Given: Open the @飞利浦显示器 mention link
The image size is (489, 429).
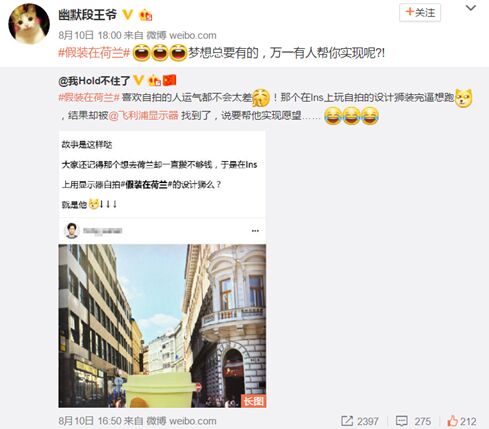Looking at the screenshot, I should (x=144, y=116).
